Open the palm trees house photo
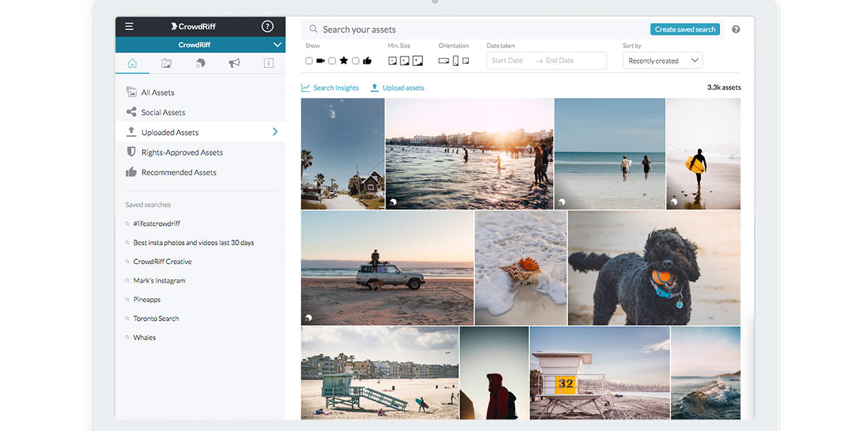The height and width of the screenshot is (431, 868). (x=343, y=154)
